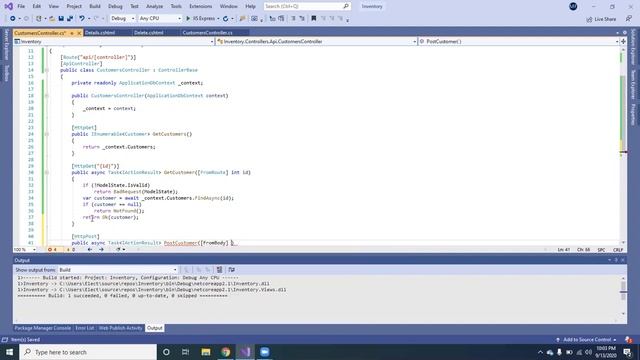This screenshot has width=640, height=360.
Task: Click the editor vertical scrollbar
Action: [623, 145]
